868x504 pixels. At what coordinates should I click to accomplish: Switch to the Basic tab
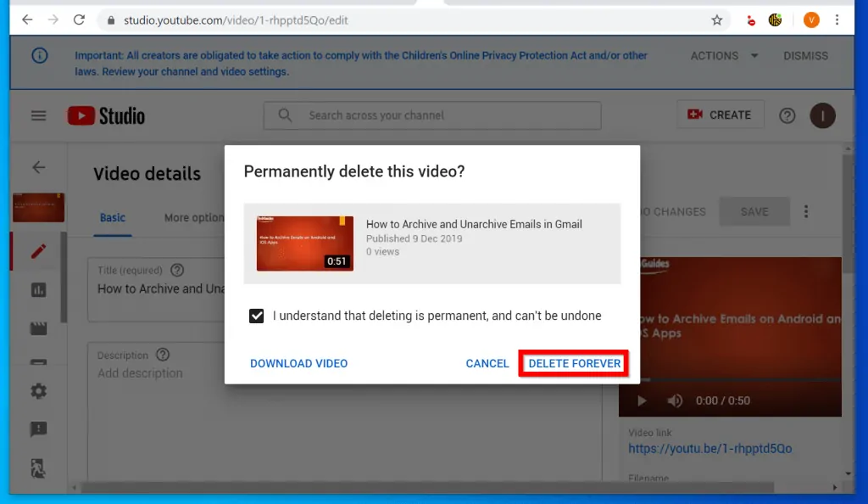pyautogui.click(x=113, y=217)
